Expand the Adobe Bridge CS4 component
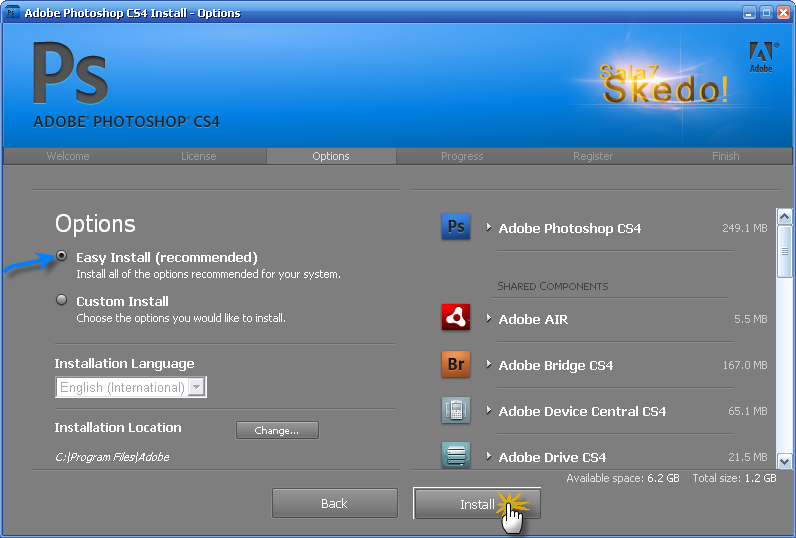The height and width of the screenshot is (538, 796). click(x=488, y=364)
